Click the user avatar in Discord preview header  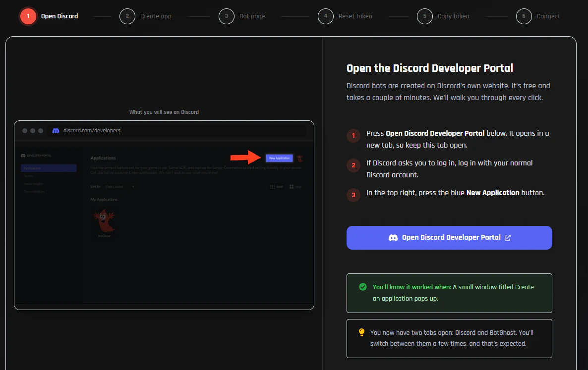pyautogui.click(x=299, y=159)
